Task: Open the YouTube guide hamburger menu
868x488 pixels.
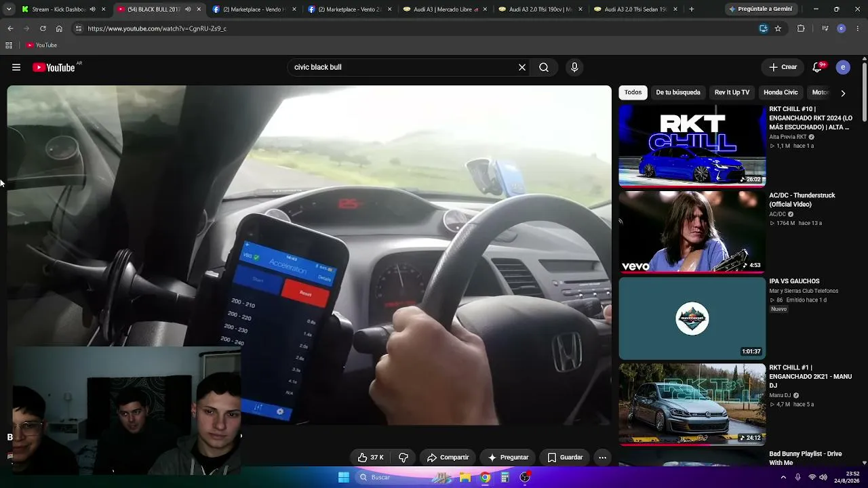Action: coord(16,67)
